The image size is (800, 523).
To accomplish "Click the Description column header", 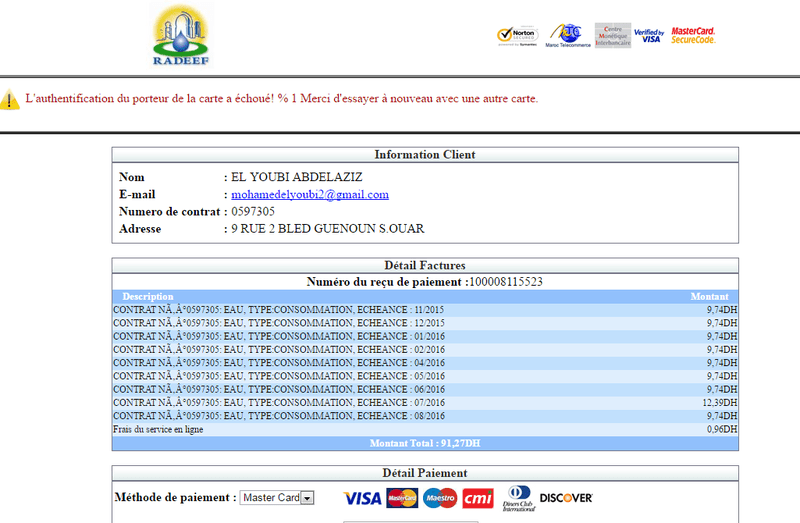I will [148, 297].
